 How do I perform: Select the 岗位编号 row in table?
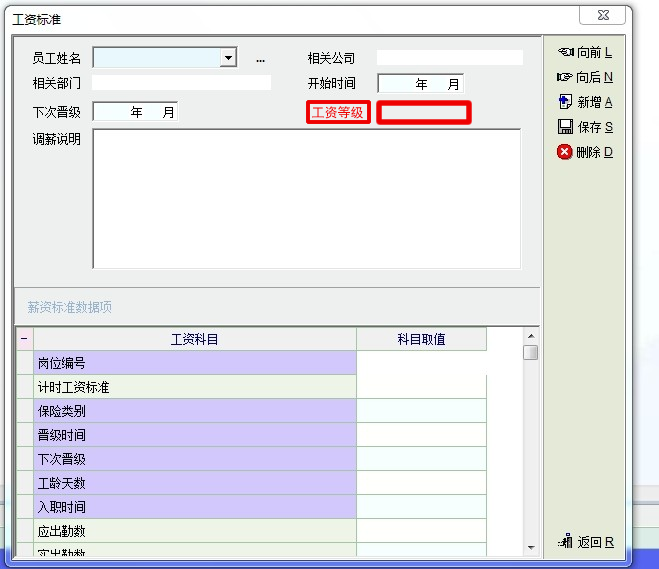coord(195,363)
